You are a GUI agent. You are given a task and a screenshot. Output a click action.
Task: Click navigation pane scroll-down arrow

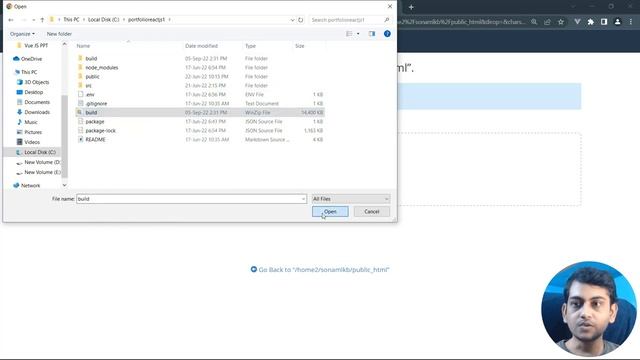(64, 185)
